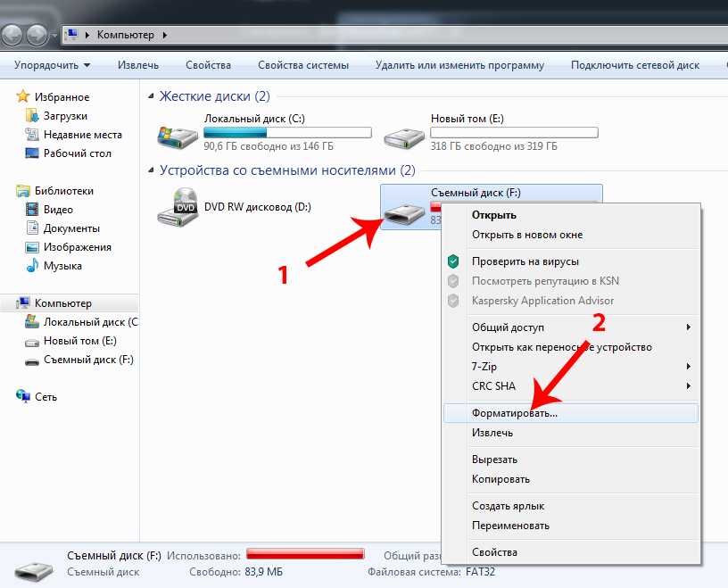This screenshot has height=588, width=728.
Task: Click the Сеть network icon
Action: 23,396
